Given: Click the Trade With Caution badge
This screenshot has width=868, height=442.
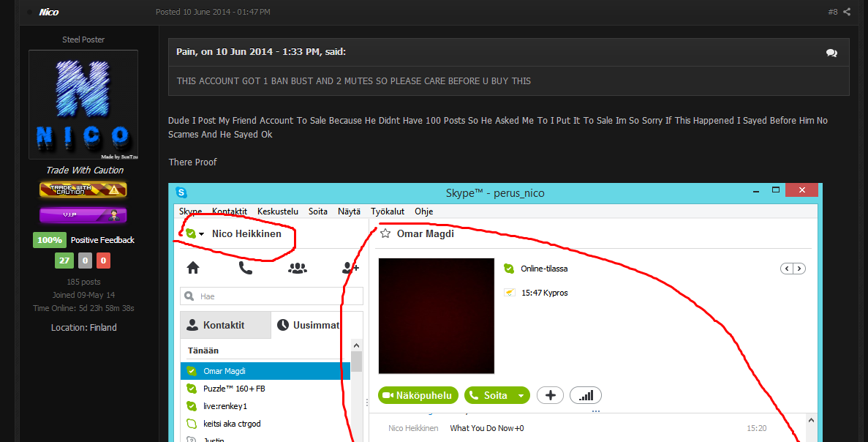Looking at the screenshot, I should (x=83, y=190).
